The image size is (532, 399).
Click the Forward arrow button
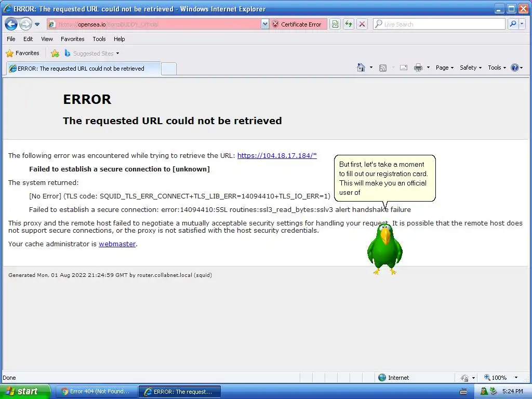[26, 24]
